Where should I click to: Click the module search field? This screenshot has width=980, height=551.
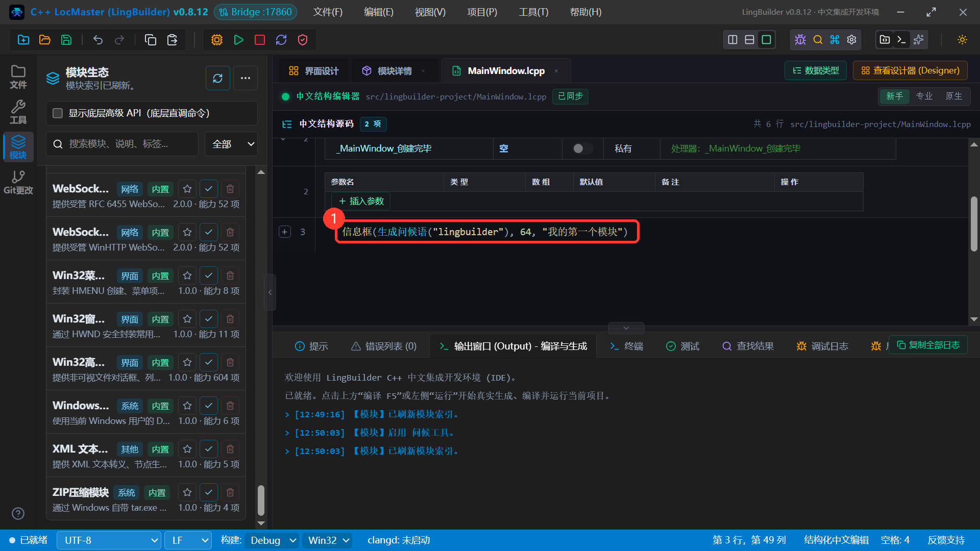tap(122, 144)
